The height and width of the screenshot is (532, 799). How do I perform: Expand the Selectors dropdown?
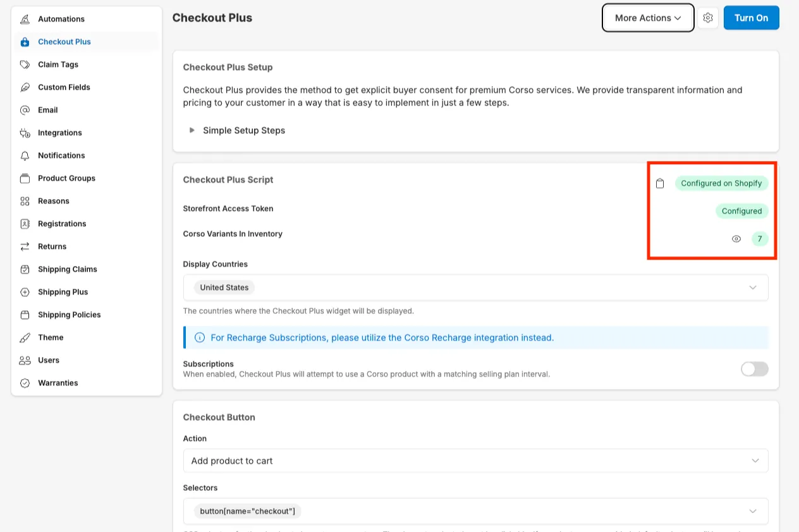(x=752, y=511)
